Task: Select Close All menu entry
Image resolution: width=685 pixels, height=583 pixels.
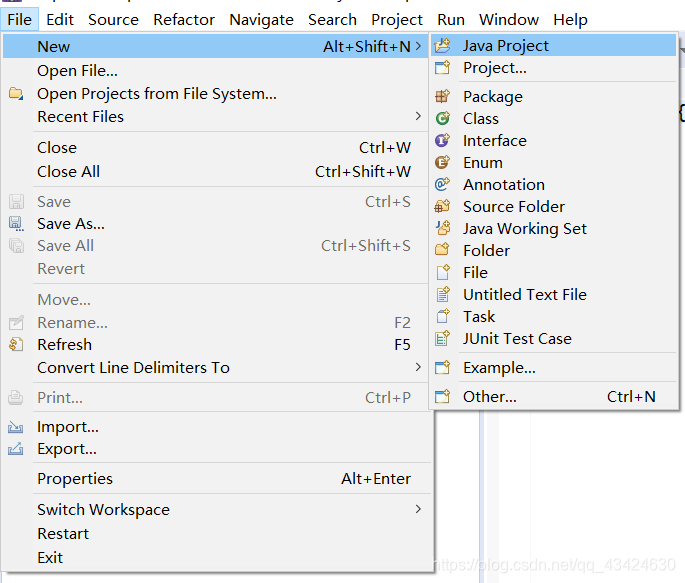Action: coord(214,172)
